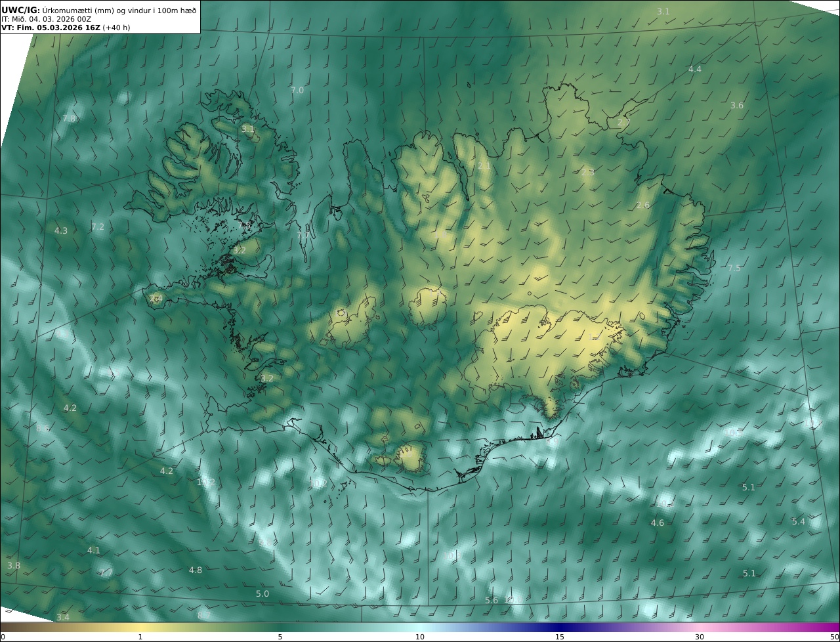840x642 pixels.
Task: Click the 4.3 value label
Action: point(61,230)
